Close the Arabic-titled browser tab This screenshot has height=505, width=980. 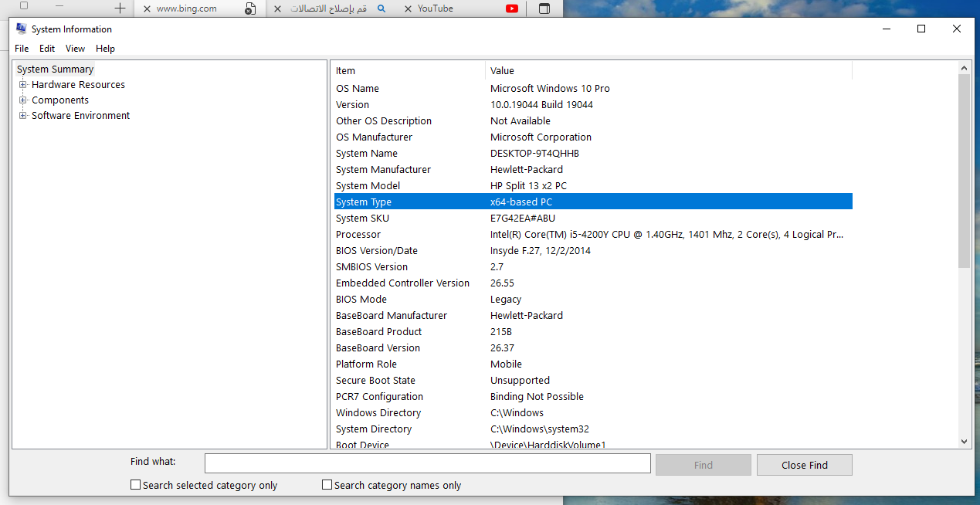[x=278, y=8]
